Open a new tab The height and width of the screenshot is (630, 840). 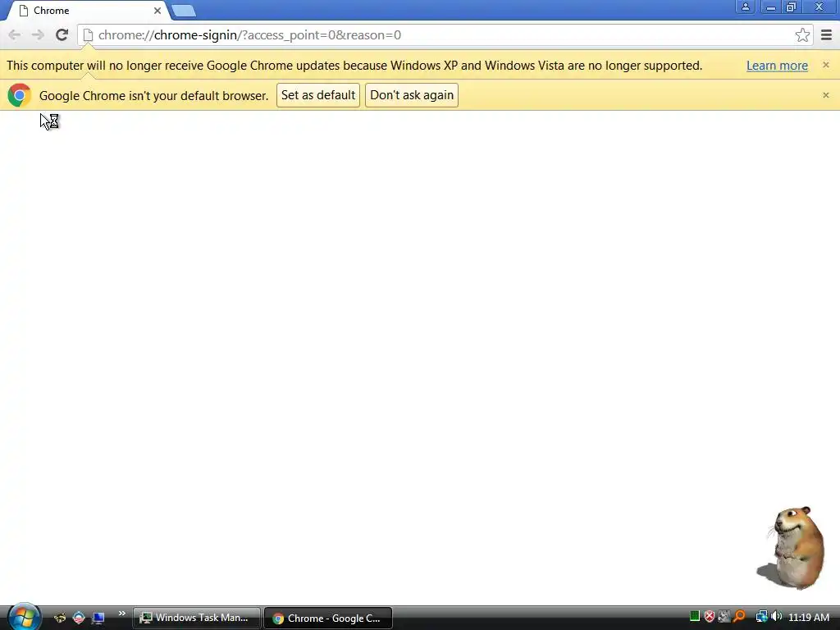point(184,11)
